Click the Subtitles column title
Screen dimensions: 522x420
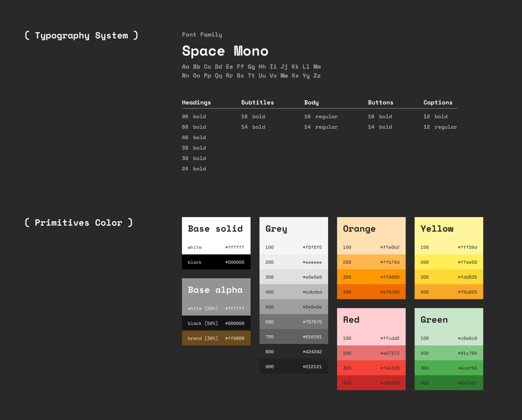pyautogui.click(x=257, y=102)
